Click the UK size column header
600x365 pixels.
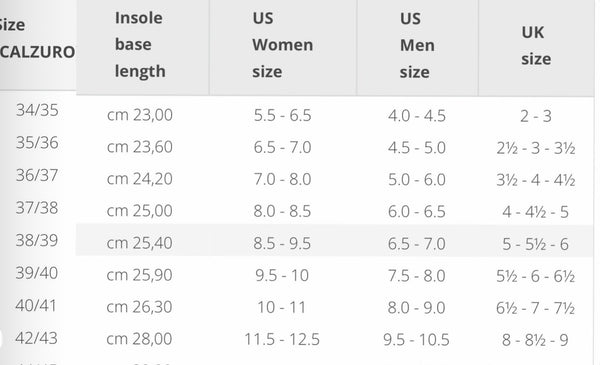[536, 46]
